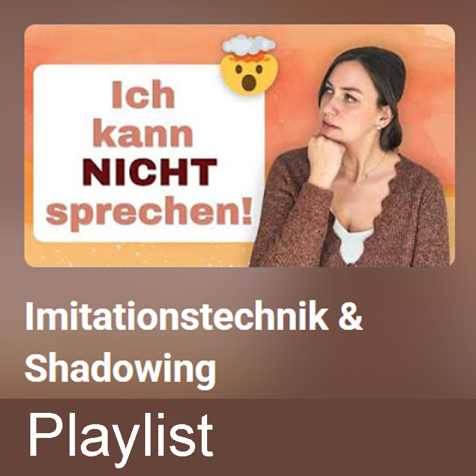Click the word 'Shadowing' in the title

(x=120, y=370)
